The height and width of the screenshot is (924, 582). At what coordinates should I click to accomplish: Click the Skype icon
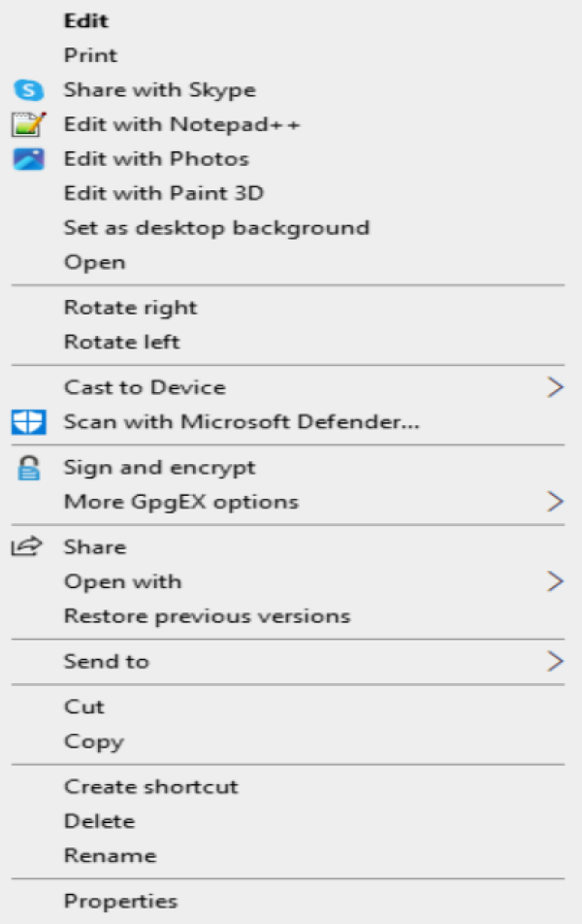pyautogui.click(x=28, y=90)
